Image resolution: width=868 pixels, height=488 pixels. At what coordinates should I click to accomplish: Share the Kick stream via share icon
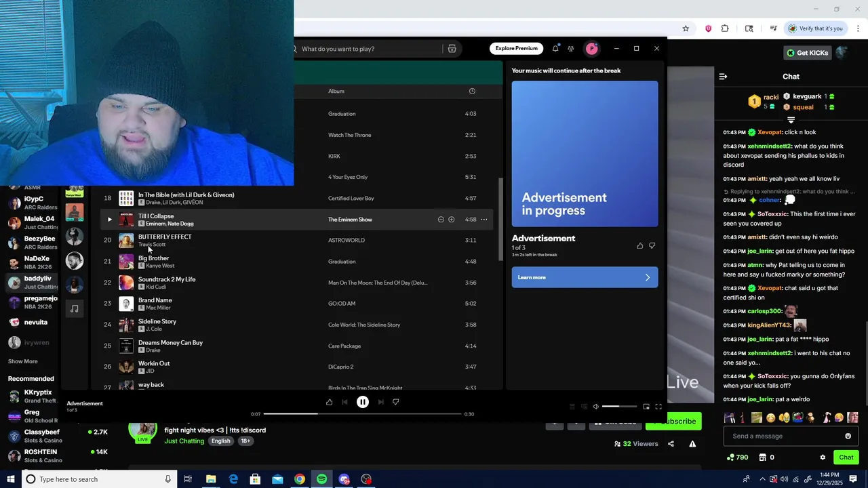tap(671, 444)
